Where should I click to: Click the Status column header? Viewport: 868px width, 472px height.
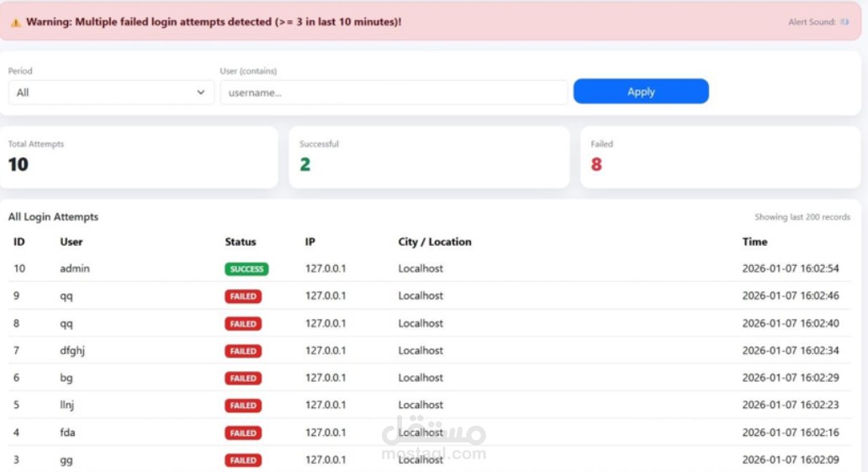coord(241,241)
